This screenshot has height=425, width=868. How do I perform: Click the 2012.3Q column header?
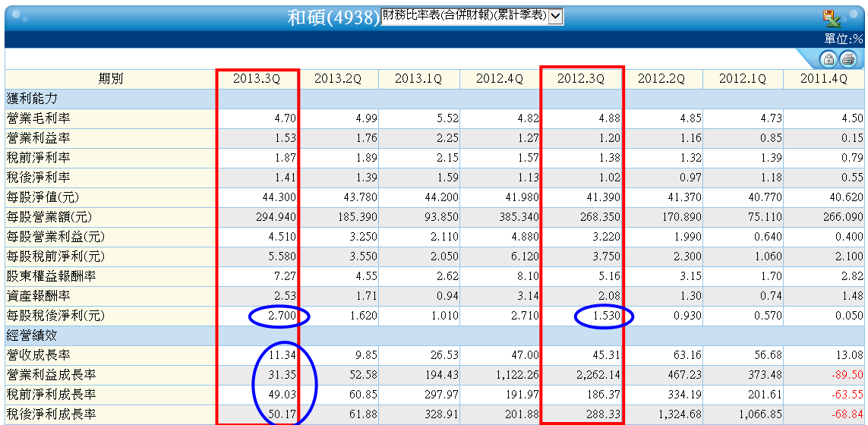tap(581, 79)
